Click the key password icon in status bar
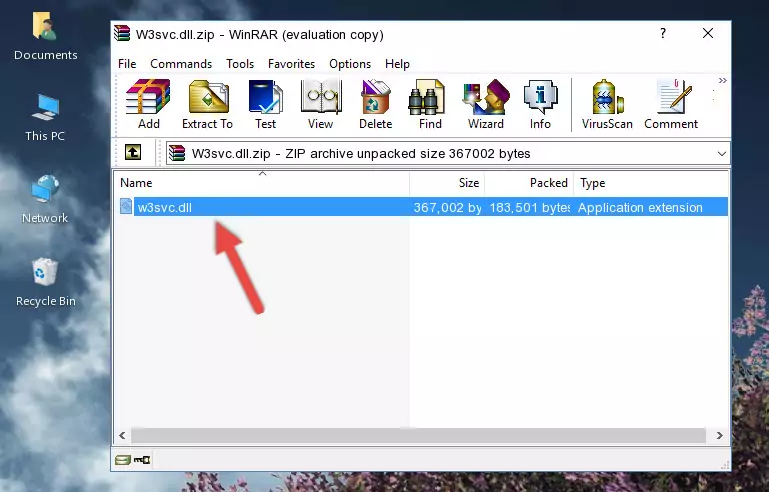The height and width of the screenshot is (492, 769). pos(142,460)
